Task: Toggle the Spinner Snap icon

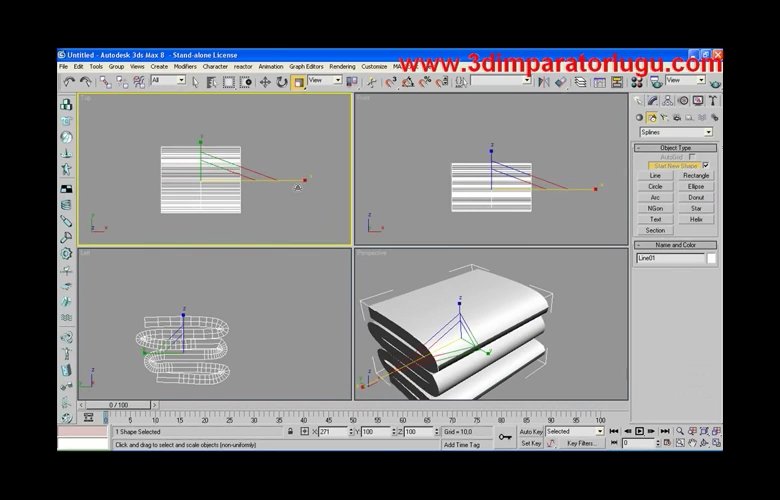Action: point(442,82)
